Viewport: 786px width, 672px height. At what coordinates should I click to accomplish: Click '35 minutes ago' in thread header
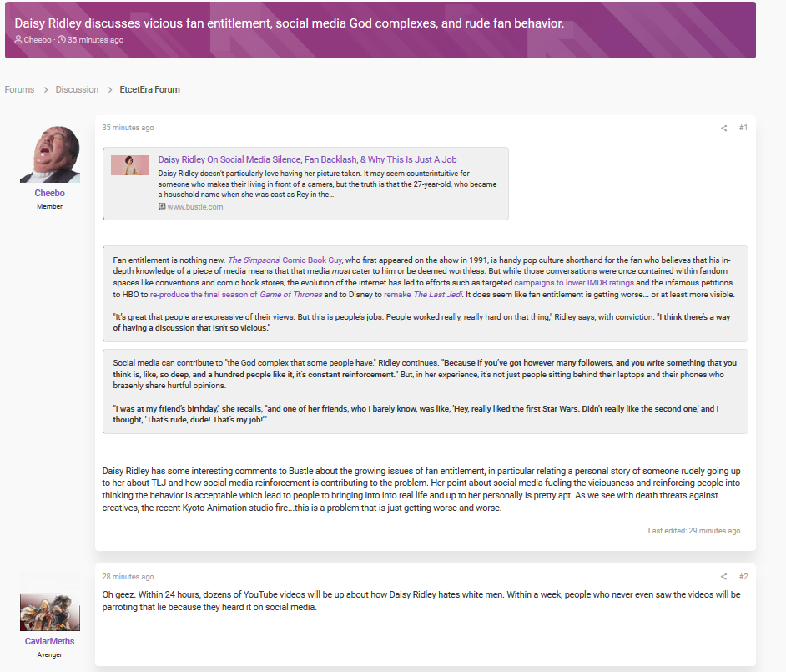(x=95, y=39)
